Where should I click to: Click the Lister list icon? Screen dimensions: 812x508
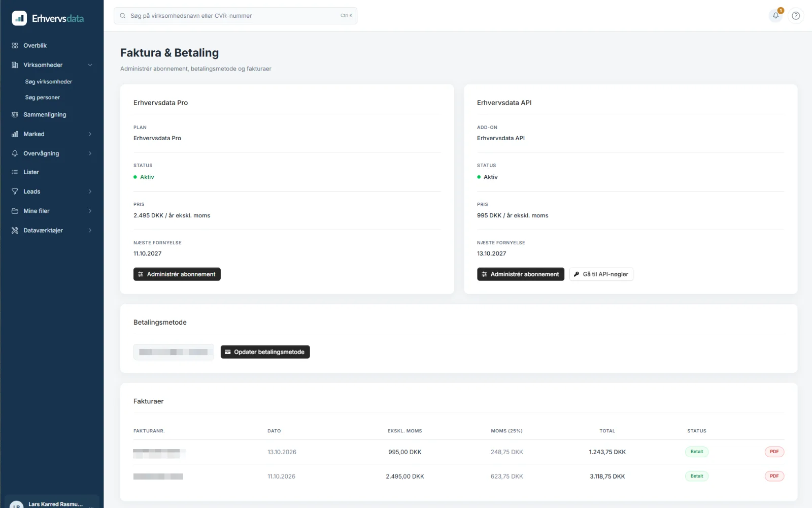15,172
